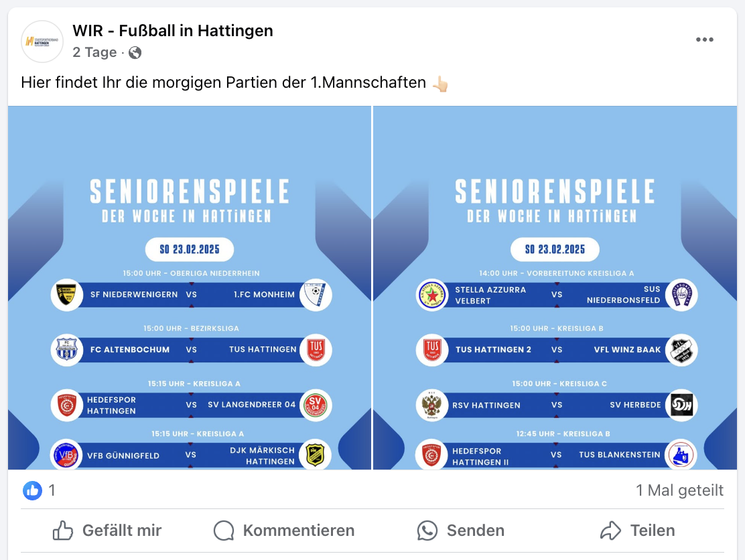This screenshot has width=745, height=560.
Task: Open the left Seniorenspiele match schedule image
Action: (x=190, y=287)
